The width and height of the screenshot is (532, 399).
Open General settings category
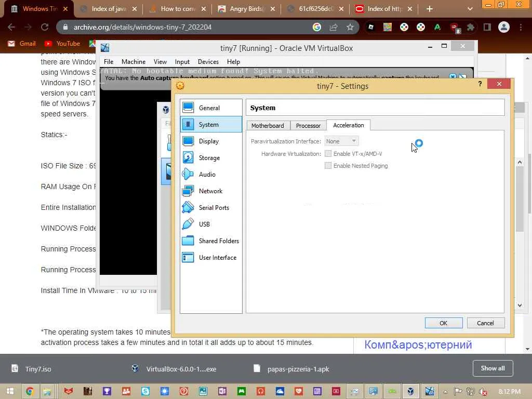(211, 108)
